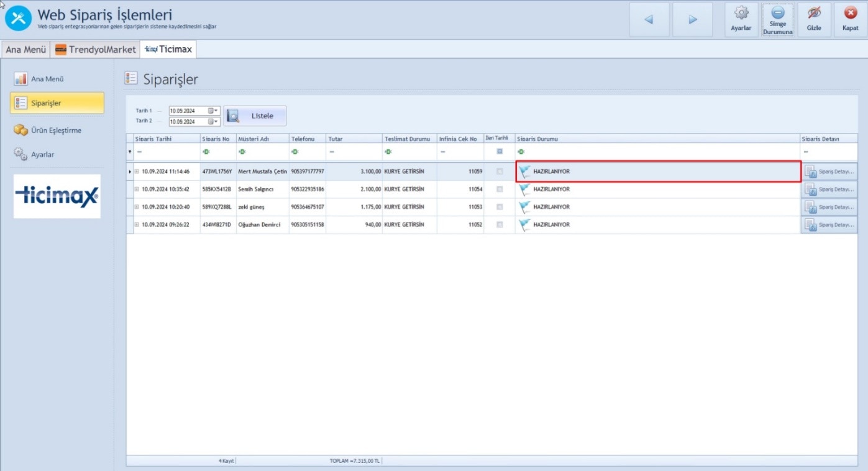The image size is (868, 471).
Task: Sort by Müşteri Adı column header
Action: pyautogui.click(x=263, y=139)
